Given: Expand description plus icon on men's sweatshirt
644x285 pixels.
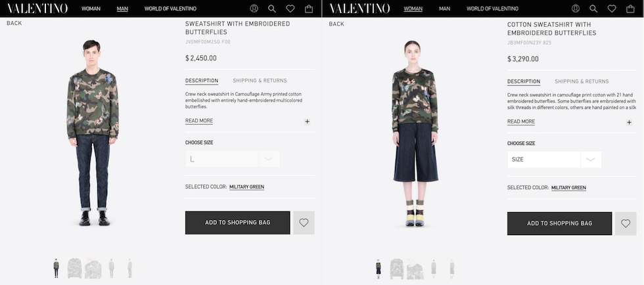Looking at the screenshot, I should click(308, 121).
